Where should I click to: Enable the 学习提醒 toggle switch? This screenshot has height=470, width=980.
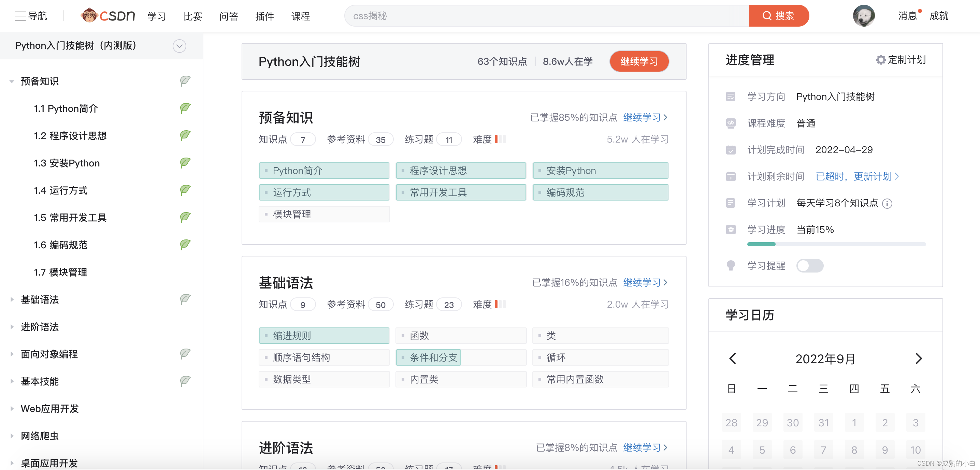coord(810,265)
